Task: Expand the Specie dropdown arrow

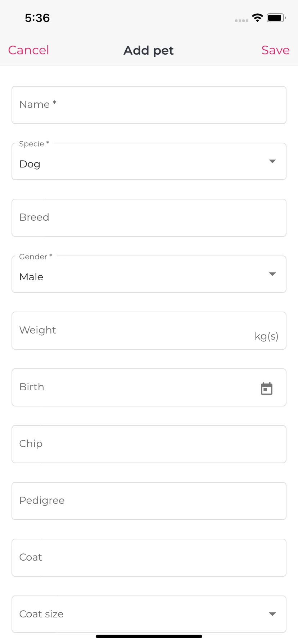Action: pos(272,161)
